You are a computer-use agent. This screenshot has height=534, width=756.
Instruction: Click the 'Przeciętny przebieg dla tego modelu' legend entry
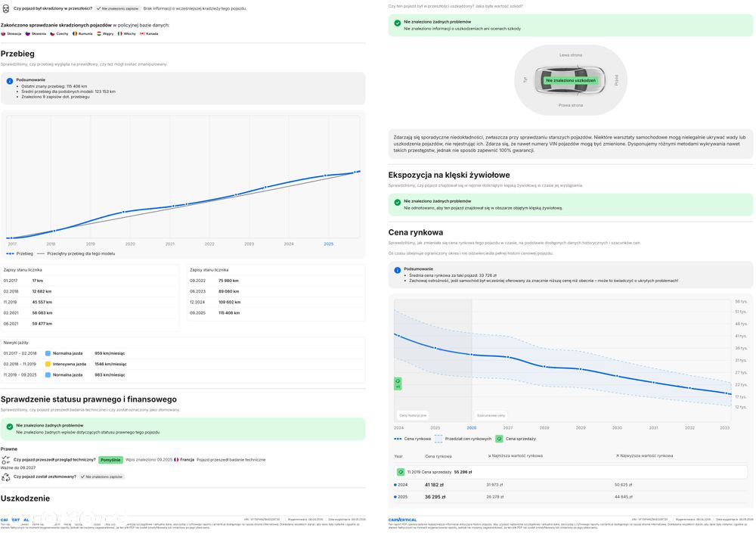pyautogui.click(x=76, y=253)
